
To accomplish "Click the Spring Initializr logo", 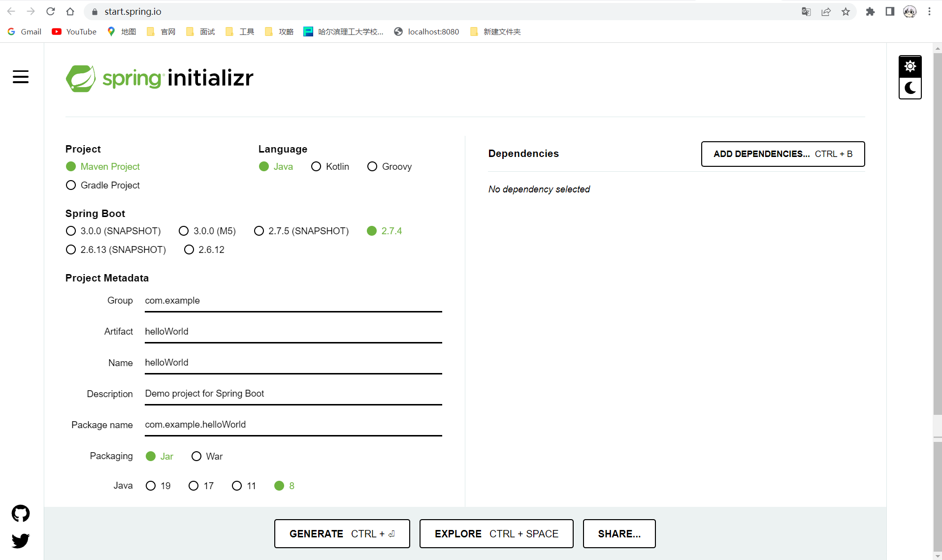I will [x=160, y=78].
